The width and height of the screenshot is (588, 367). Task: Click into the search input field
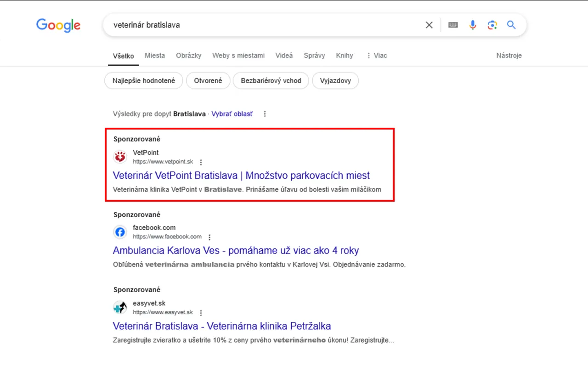pyautogui.click(x=262, y=25)
